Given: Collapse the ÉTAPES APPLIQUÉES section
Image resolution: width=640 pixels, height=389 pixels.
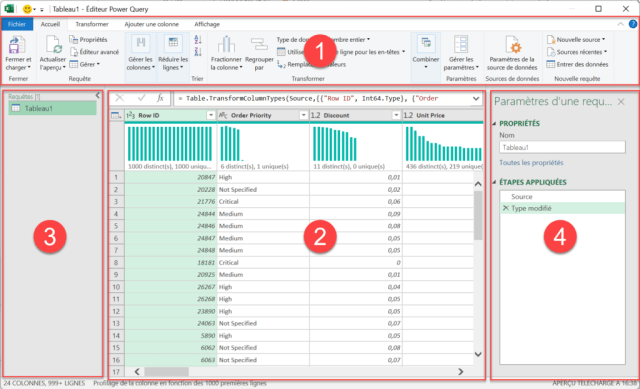Looking at the screenshot, I should [495, 182].
